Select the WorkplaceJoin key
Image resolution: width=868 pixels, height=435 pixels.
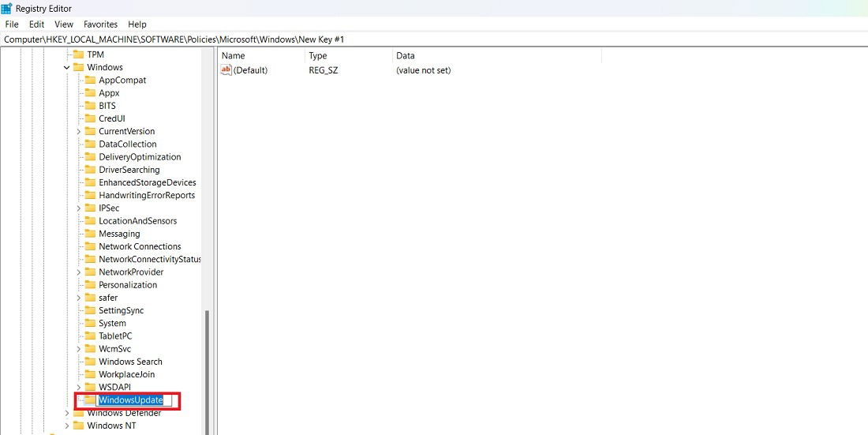pyautogui.click(x=126, y=374)
